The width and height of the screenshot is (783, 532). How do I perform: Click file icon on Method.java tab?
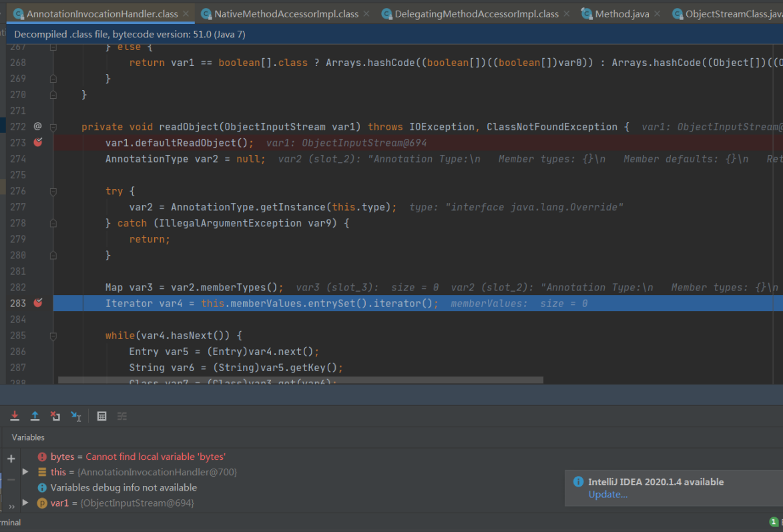pos(587,14)
